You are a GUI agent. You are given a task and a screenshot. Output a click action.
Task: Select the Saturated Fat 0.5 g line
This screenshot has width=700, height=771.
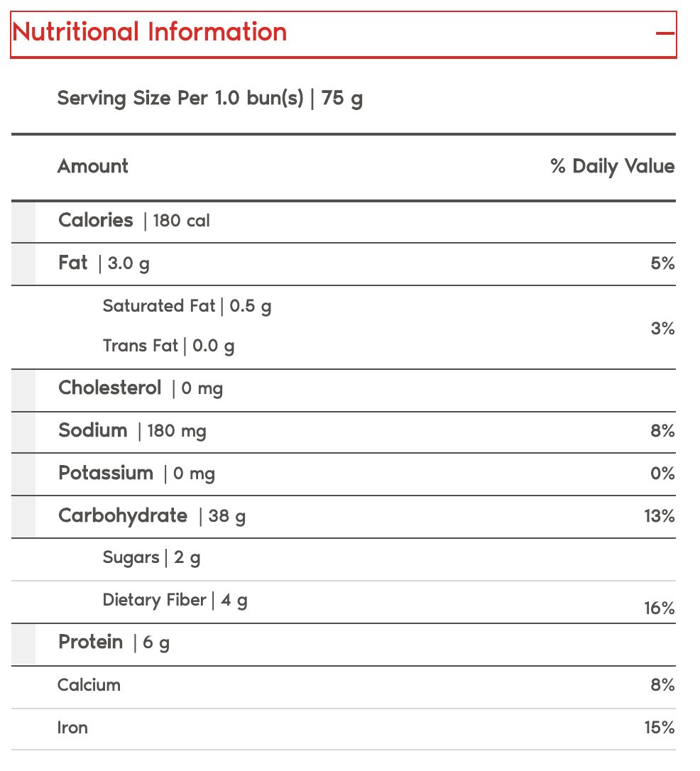187,306
